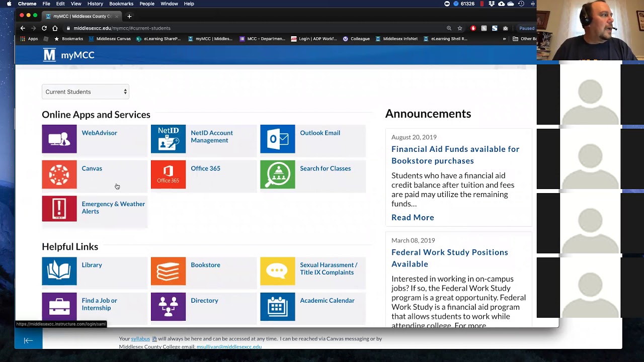The height and width of the screenshot is (362, 644).
Task: Click the myMCC logo in the header
Action: click(69, 55)
